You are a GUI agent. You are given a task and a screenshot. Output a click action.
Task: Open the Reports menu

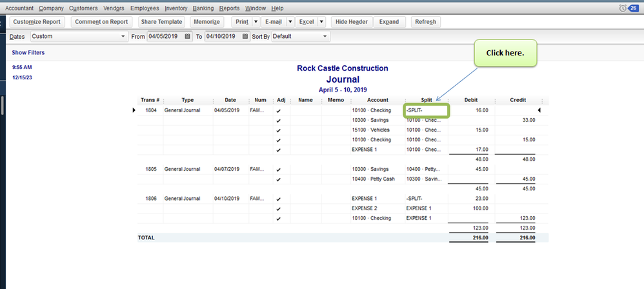point(230,8)
